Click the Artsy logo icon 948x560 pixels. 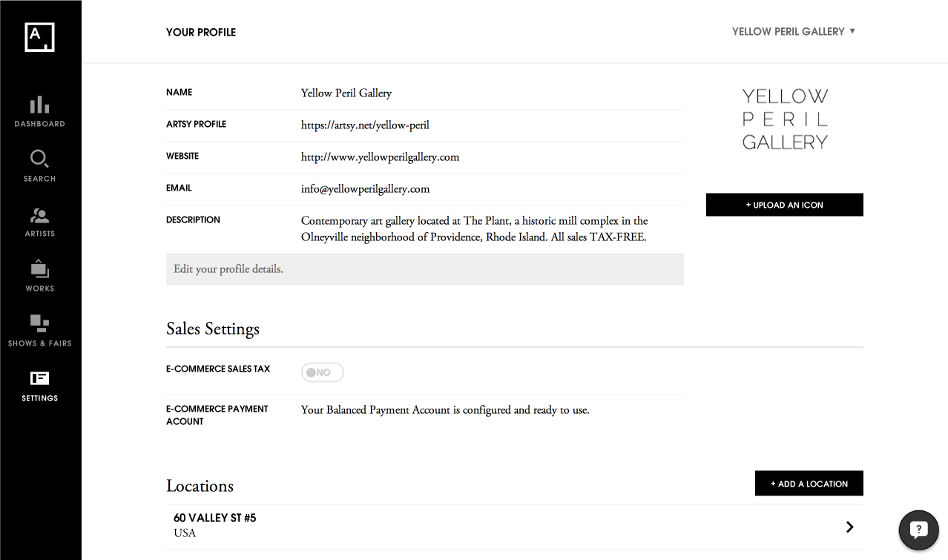39,37
